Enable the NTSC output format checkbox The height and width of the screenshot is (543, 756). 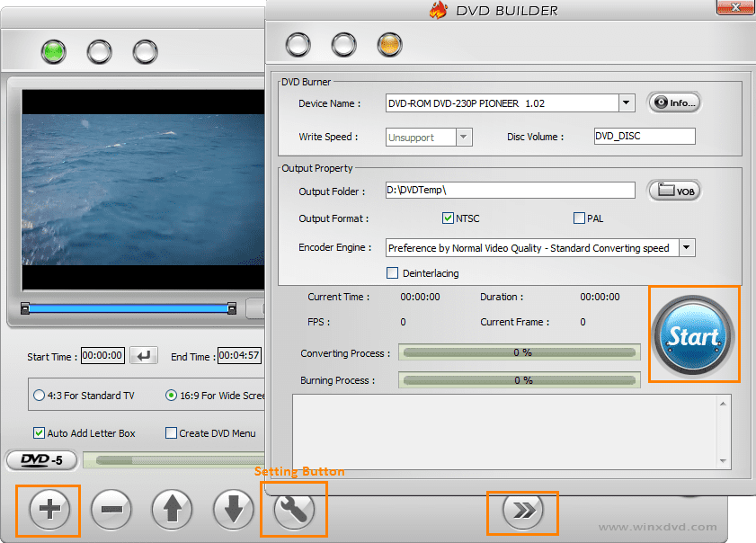(x=448, y=218)
